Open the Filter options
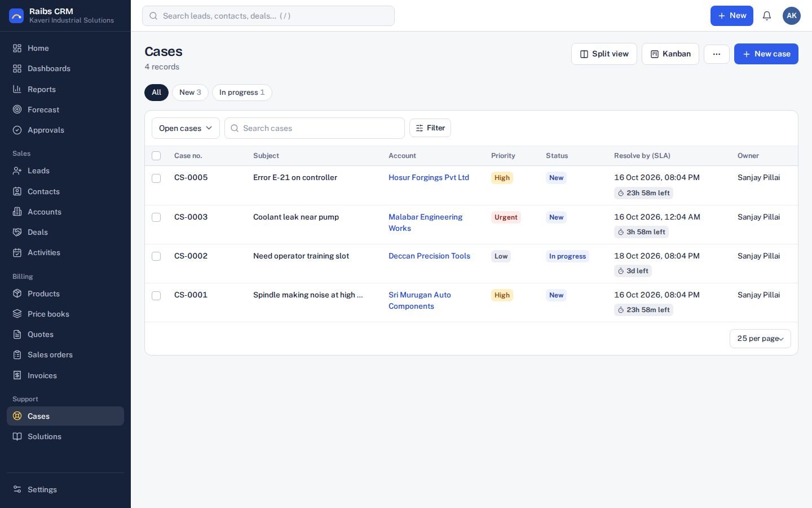This screenshot has width=812, height=508. [x=430, y=128]
